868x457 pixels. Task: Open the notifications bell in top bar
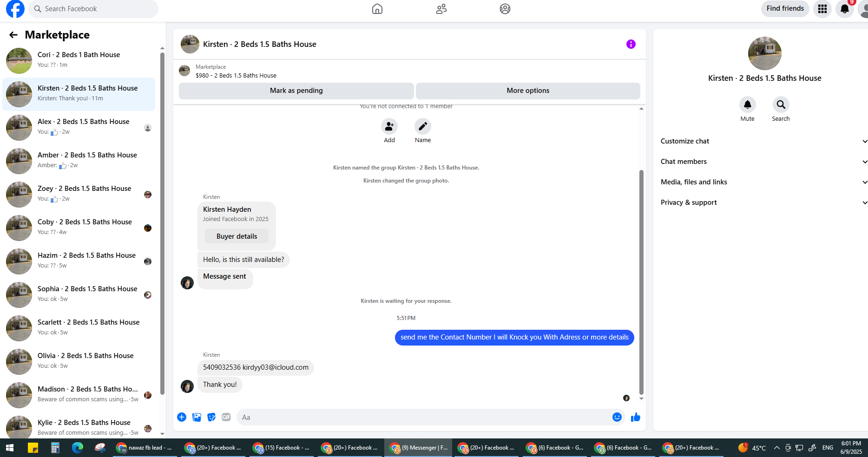(845, 9)
